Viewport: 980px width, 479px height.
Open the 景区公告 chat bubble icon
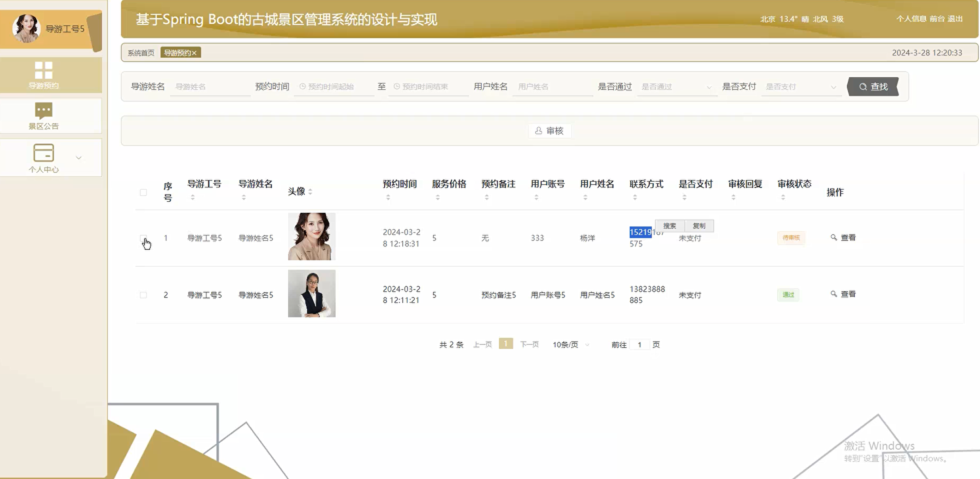pos(43,111)
